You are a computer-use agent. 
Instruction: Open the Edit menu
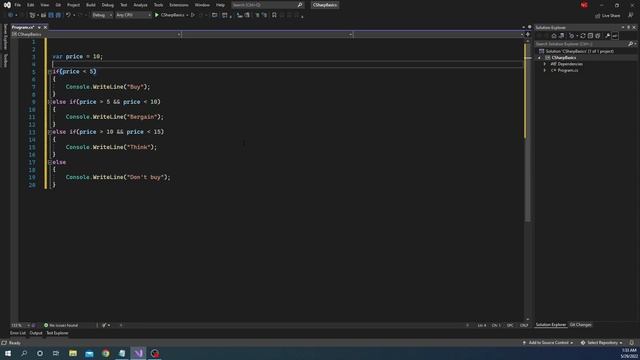(31, 5)
